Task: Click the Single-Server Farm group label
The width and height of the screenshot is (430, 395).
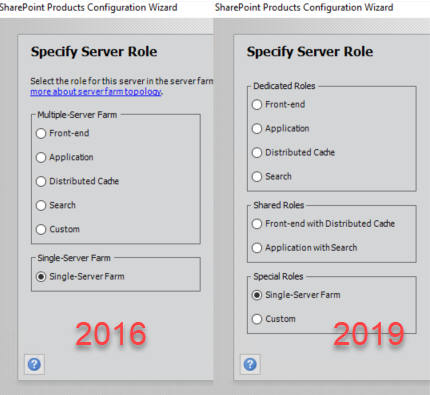Action: click(x=74, y=258)
